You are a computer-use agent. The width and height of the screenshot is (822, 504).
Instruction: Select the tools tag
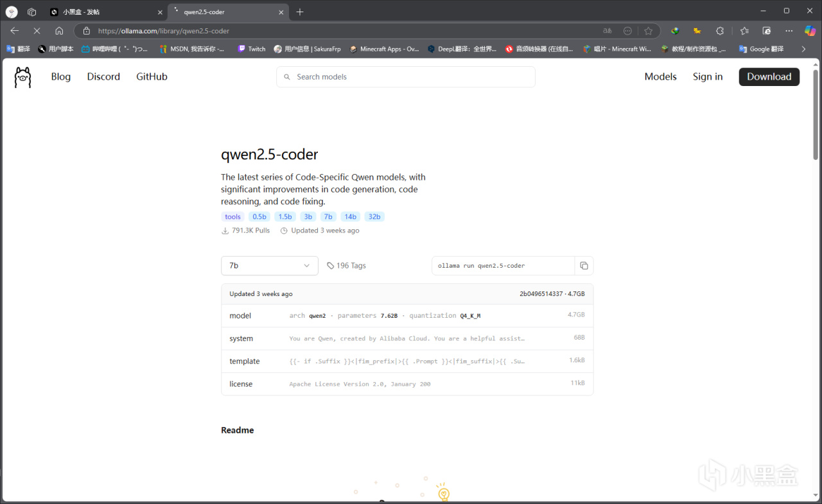coord(233,217)
